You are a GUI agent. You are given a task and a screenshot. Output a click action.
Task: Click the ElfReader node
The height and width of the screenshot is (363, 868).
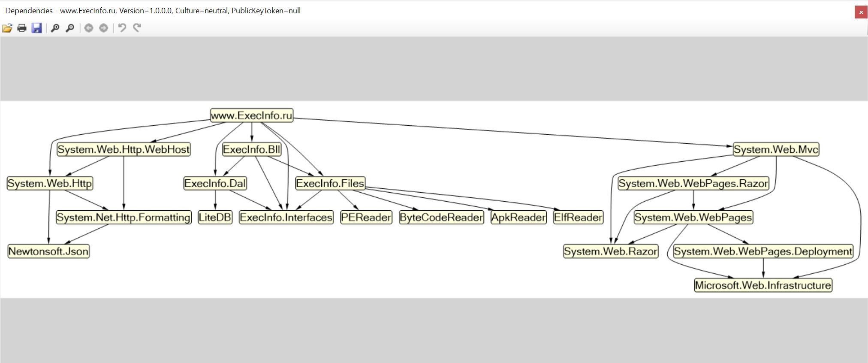[x=578, y=217]
